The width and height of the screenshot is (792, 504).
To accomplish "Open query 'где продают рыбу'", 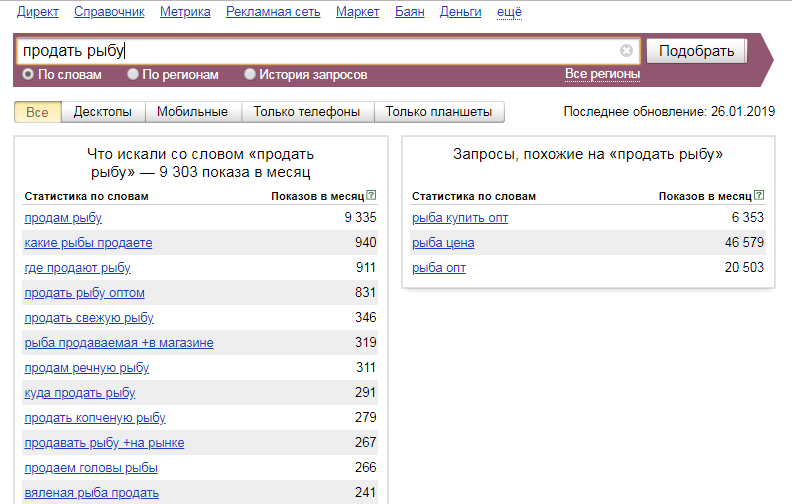I will (77, 268).
